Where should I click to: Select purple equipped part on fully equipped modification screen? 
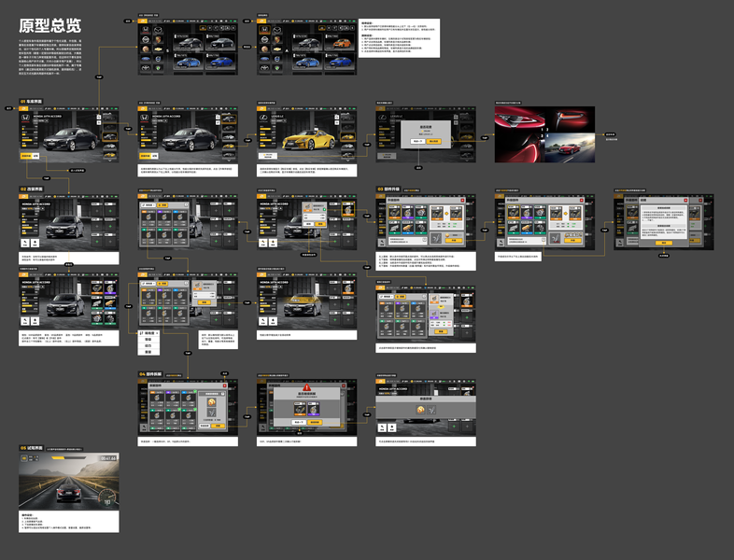110,287
